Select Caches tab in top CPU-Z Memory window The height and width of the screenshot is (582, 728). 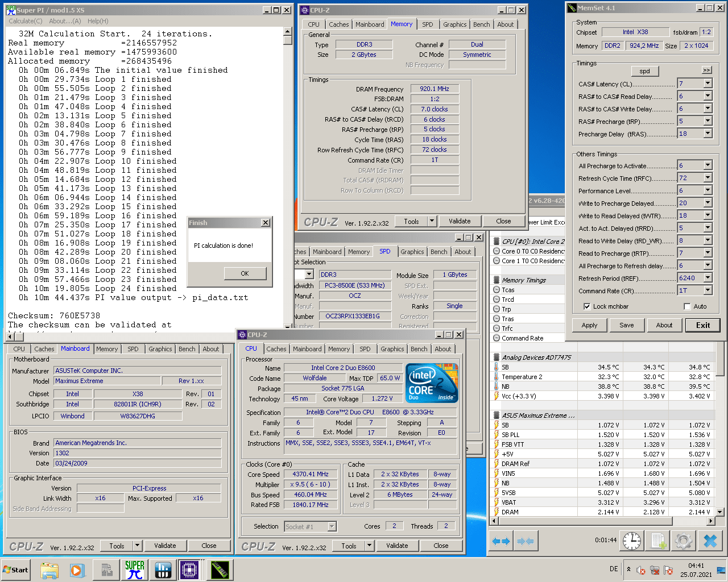[x=339, y=24]
